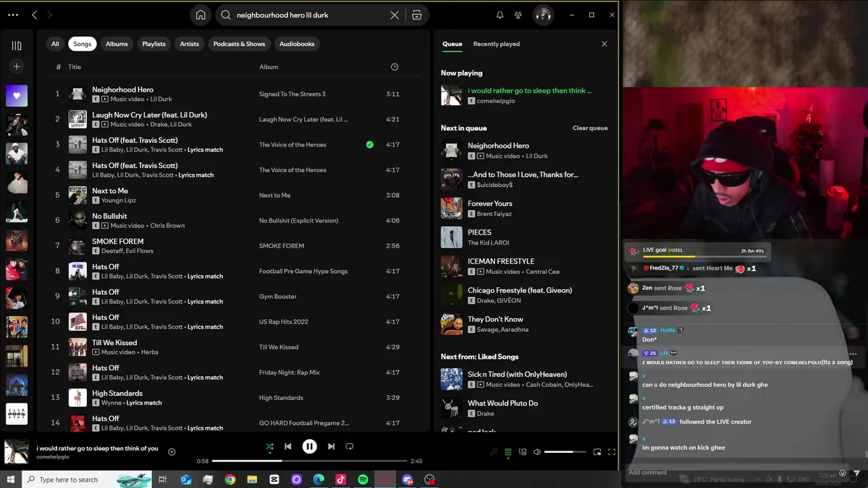Click Clear queue button
The width and height of the screenshot is (868, 488).
tap(590, 128)
